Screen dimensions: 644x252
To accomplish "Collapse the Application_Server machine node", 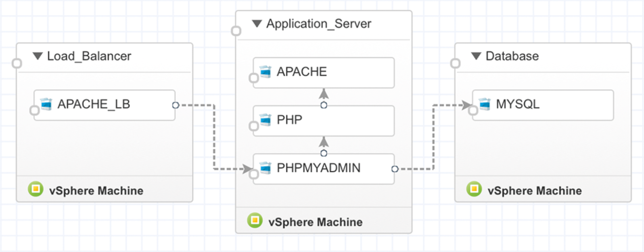I will pyautogui.click(x=257, y=24).
